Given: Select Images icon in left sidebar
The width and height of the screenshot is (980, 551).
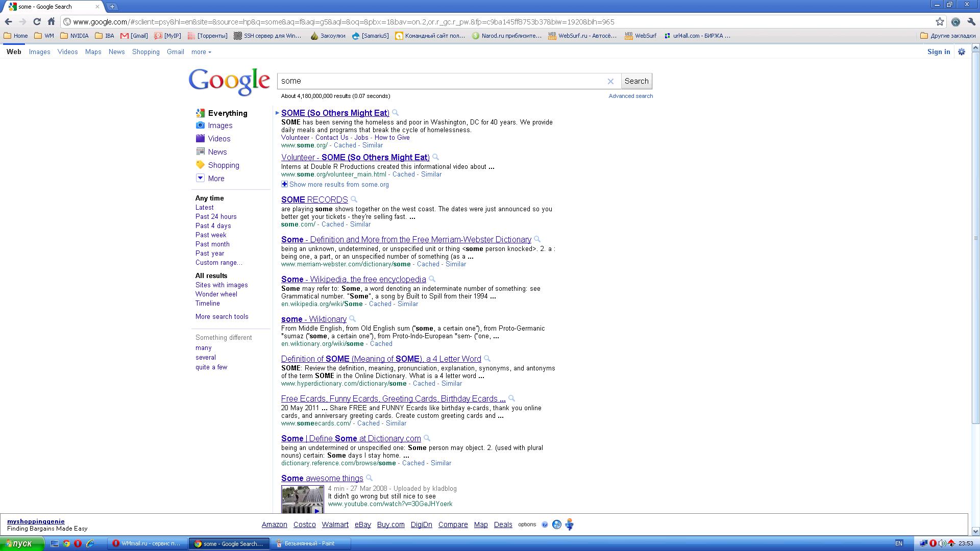Looking at the screenshot, I should point(200,126).
